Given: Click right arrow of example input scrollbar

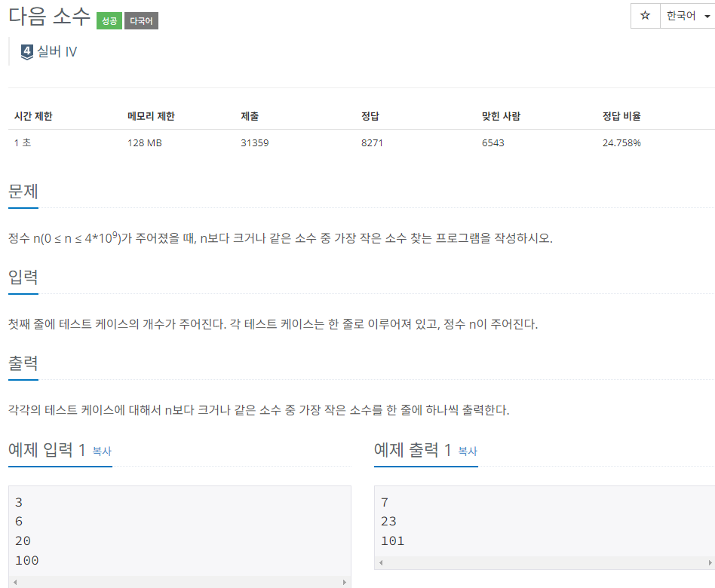Looking at the screenshot, I should [344, 582].
